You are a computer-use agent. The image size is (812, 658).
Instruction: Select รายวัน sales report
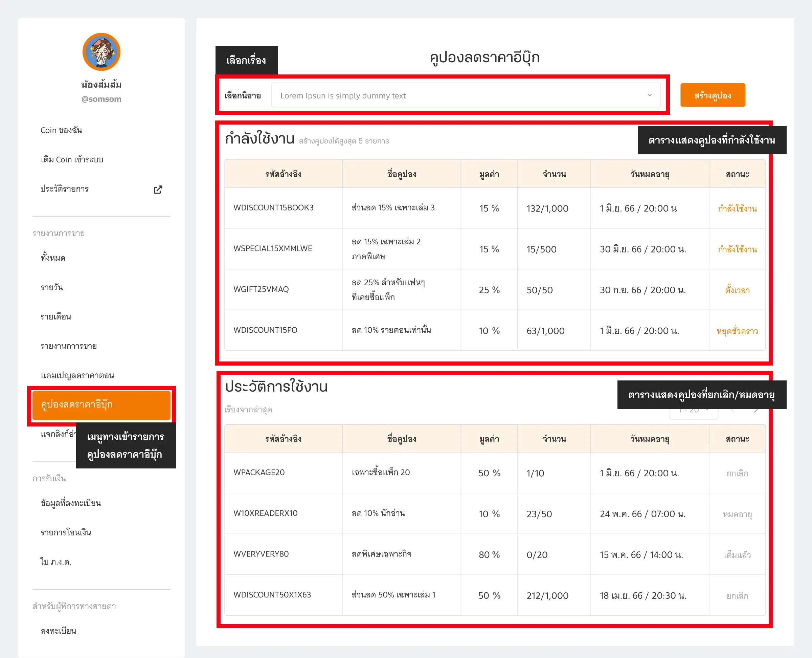(52, 287)
